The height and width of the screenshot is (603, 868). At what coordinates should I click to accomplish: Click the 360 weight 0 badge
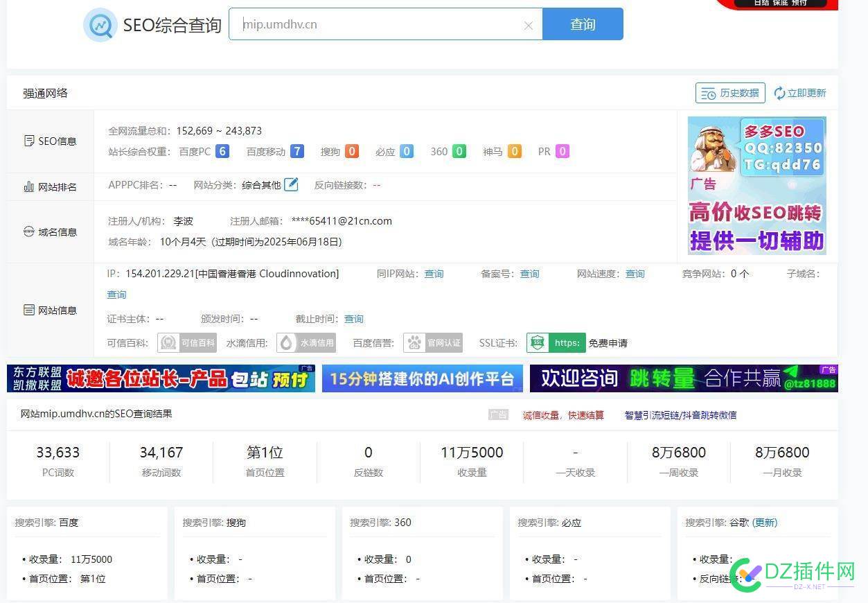coord(459,151)
